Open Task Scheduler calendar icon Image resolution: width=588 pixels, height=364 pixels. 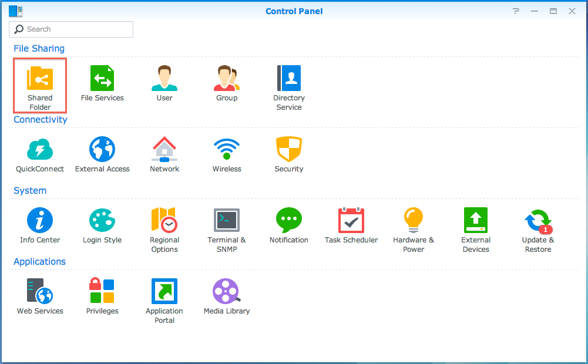coord(351,221)
